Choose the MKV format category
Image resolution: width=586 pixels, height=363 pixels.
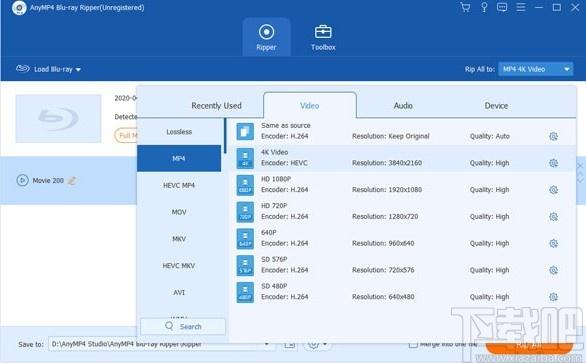click(x=179, y=239)
